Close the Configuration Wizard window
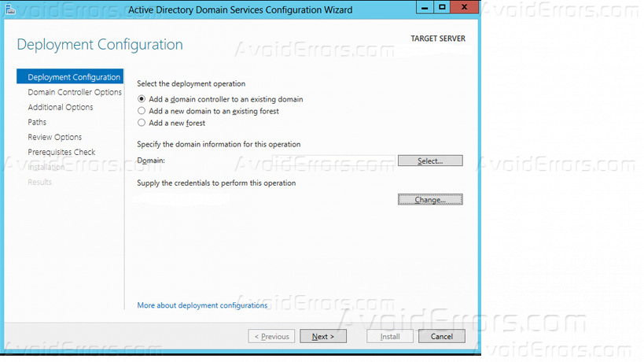Image resolution: width=644 pixels, height=362 pixels. pyautogui.click(x=464, y=8)
